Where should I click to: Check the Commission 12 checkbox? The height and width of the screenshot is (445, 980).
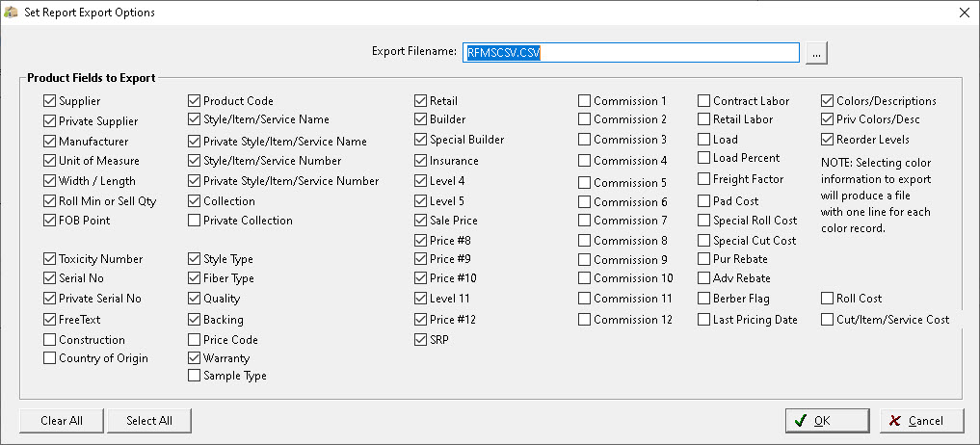(x=584, y=320)
